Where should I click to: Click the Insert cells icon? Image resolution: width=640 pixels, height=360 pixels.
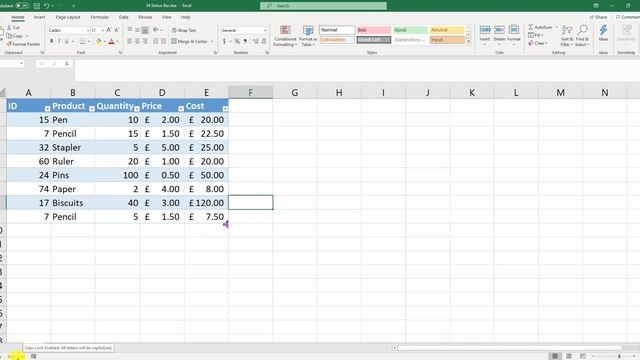[x=485, y=30]
